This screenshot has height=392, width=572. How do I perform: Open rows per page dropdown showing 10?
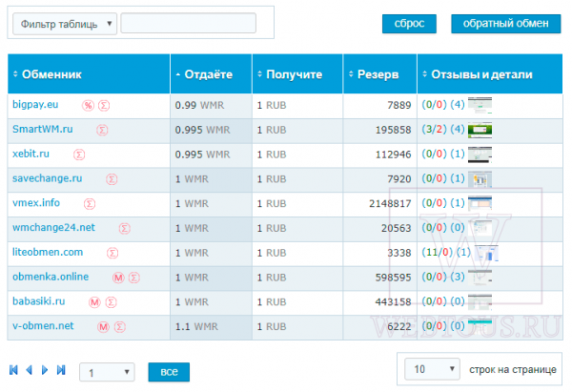click(x=432, y=369)
